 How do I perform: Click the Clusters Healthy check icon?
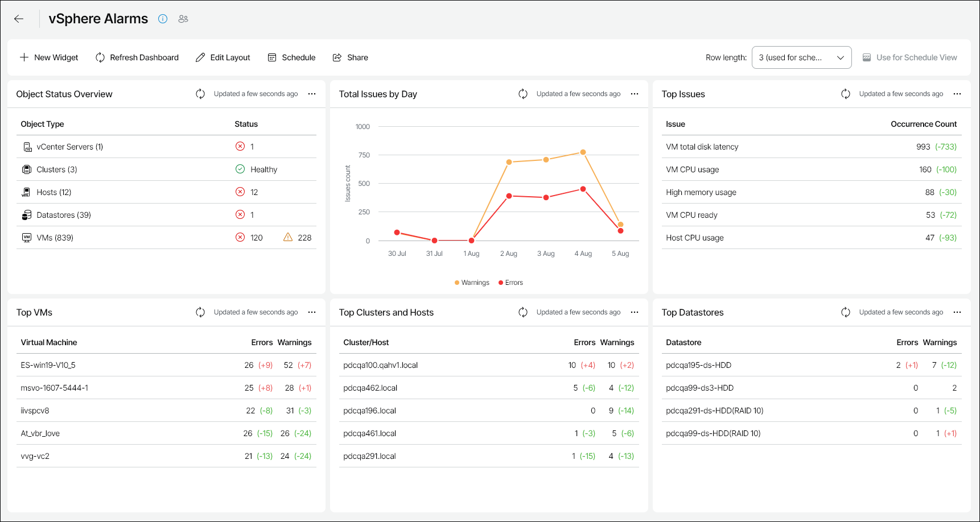pyautogui.click(x=240, y=169)
